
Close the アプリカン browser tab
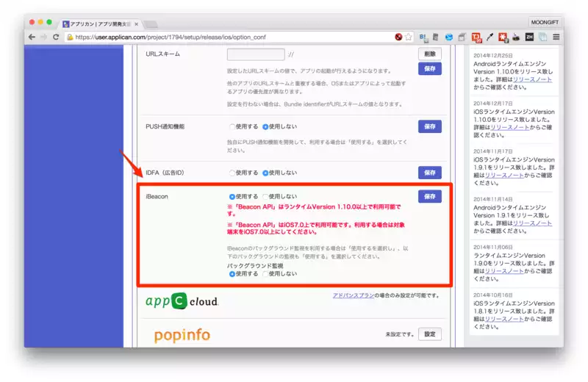click(x=137, y=24)
